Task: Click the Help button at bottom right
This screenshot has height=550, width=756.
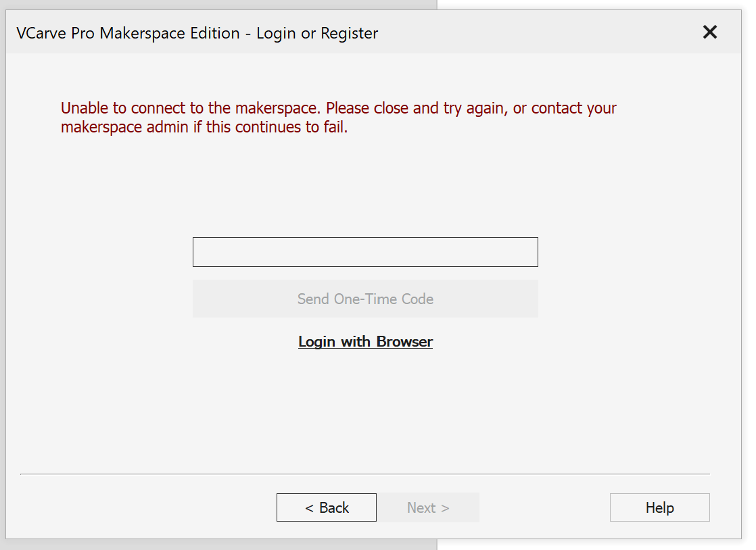Action: [x=659, y=508]
